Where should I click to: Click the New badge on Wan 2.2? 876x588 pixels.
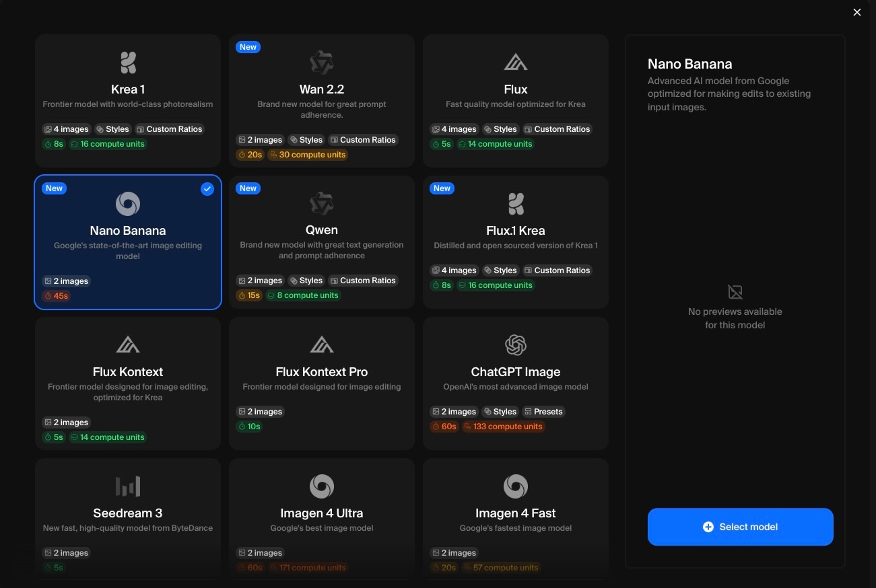248,47
